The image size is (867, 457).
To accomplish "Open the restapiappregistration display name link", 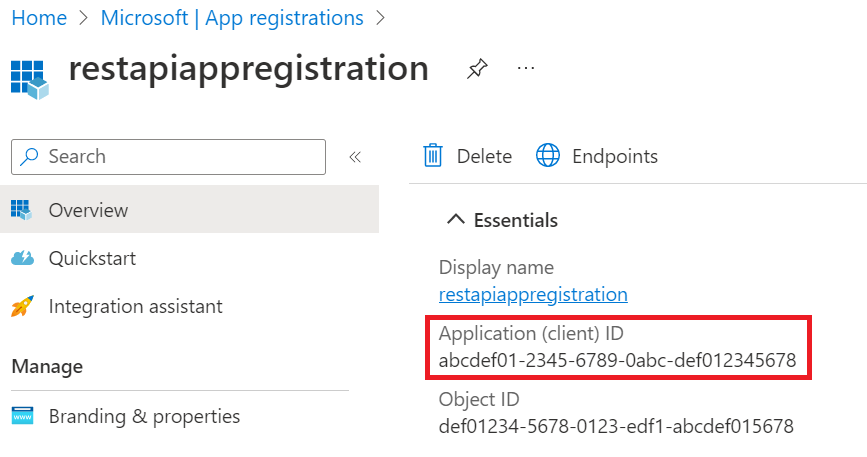I will (x=533, y=294).
